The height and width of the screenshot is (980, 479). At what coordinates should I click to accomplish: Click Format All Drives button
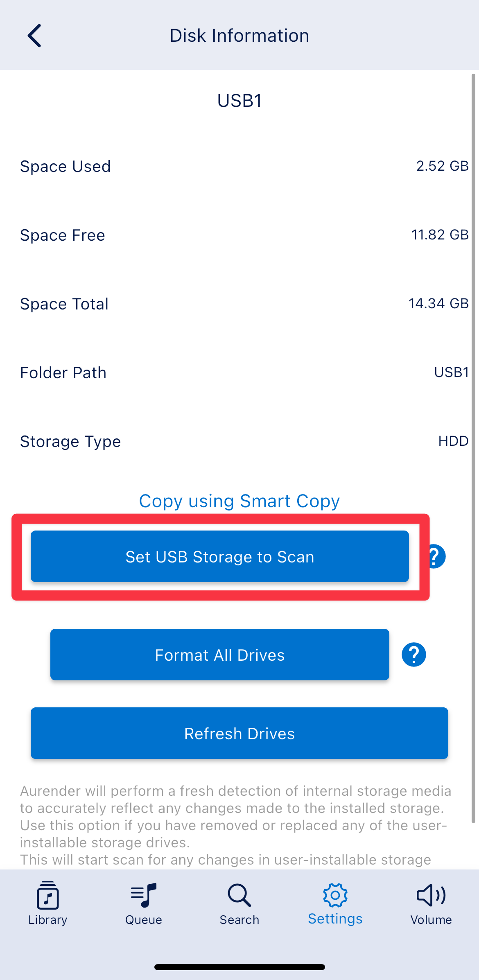220,655
